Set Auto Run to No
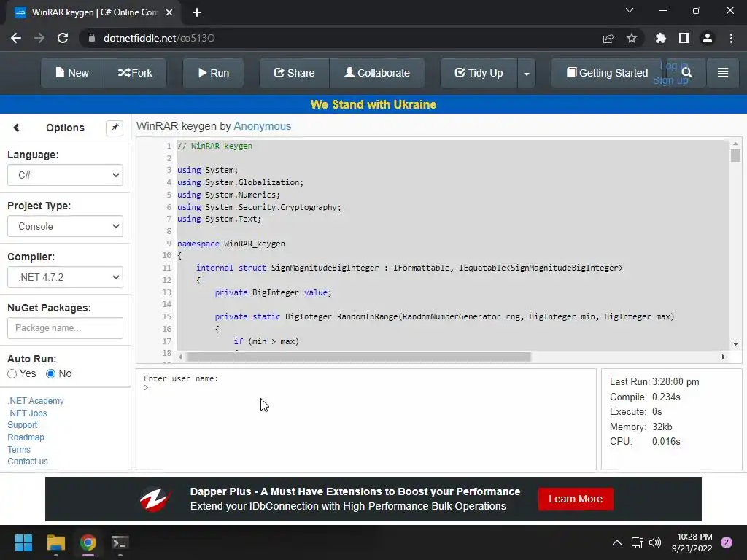Image resolution: width=747 pixels, height=560 pixels. [x=50, y=374]
